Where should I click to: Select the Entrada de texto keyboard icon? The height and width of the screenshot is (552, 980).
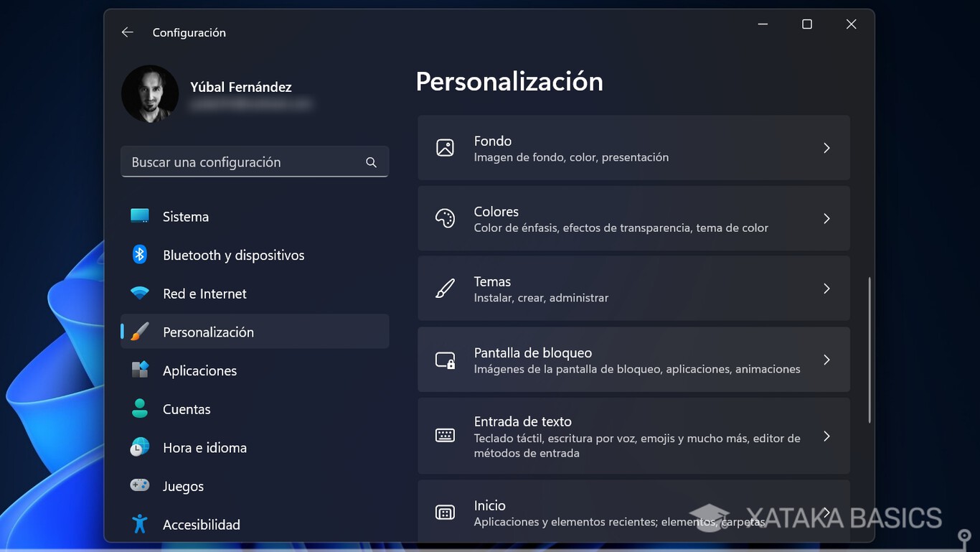click(445, 436)
